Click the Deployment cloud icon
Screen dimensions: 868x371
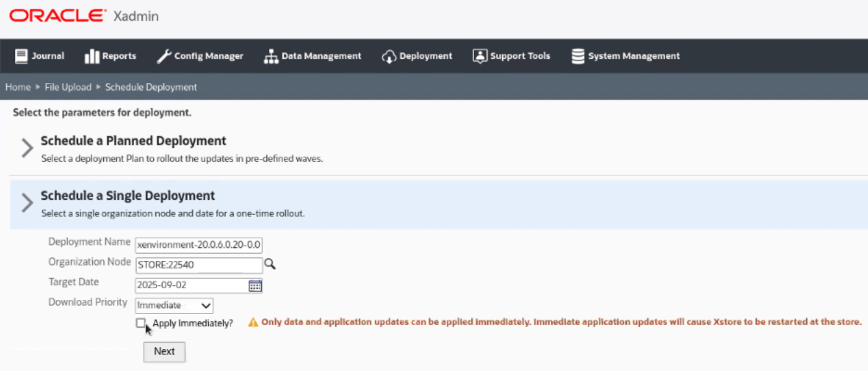coord(389,56)
